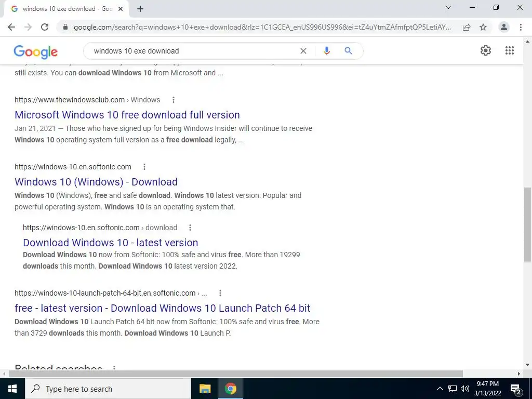Clear the Google search box
Image resolution: width=532 pixels, height=399 pixels.
[x=303, y=51]
